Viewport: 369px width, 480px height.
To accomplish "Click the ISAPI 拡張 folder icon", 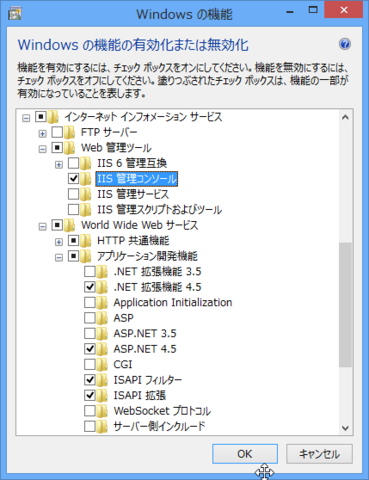I will coord(102,395).
